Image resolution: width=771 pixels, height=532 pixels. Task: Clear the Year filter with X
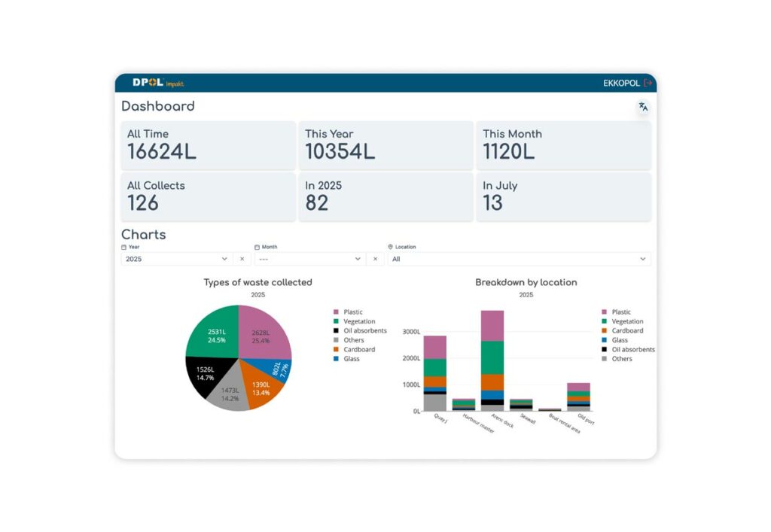coord(242,259)
